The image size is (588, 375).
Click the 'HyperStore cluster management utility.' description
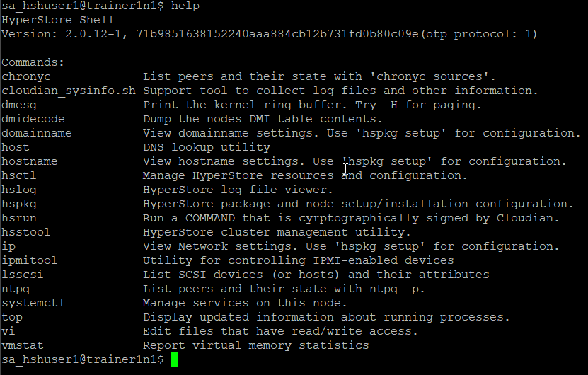[x=277, y=232]
